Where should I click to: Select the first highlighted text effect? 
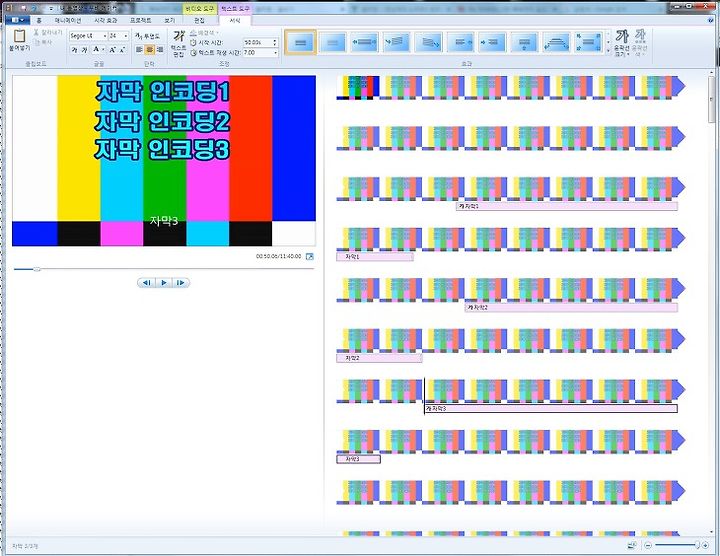tap(300, 42)
